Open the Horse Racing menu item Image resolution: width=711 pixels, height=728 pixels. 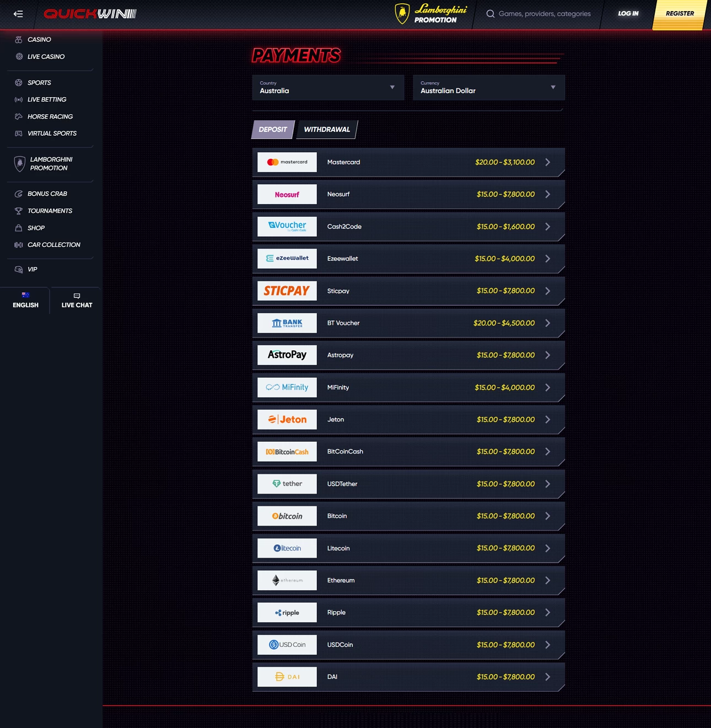click(50, 116)
